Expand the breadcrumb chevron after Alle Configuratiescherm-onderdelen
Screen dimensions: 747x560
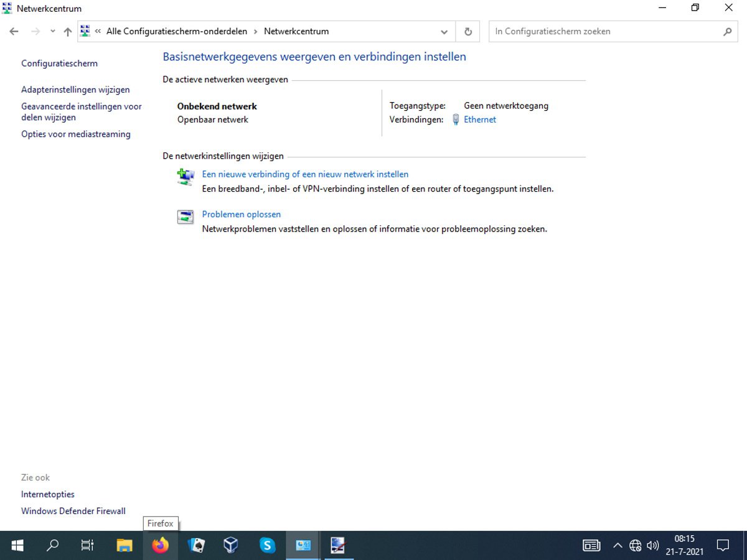coord(256,31)
